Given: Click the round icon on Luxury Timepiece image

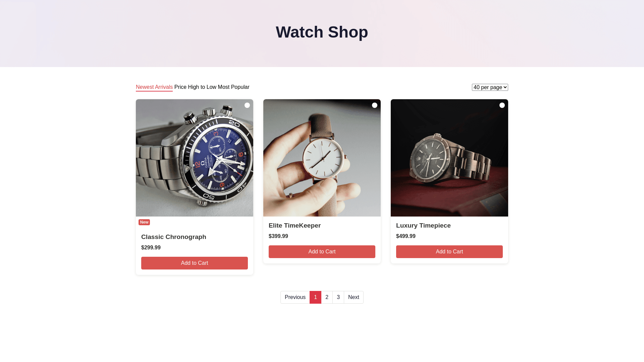Looking at the screenshot, I should pos(502,105).
